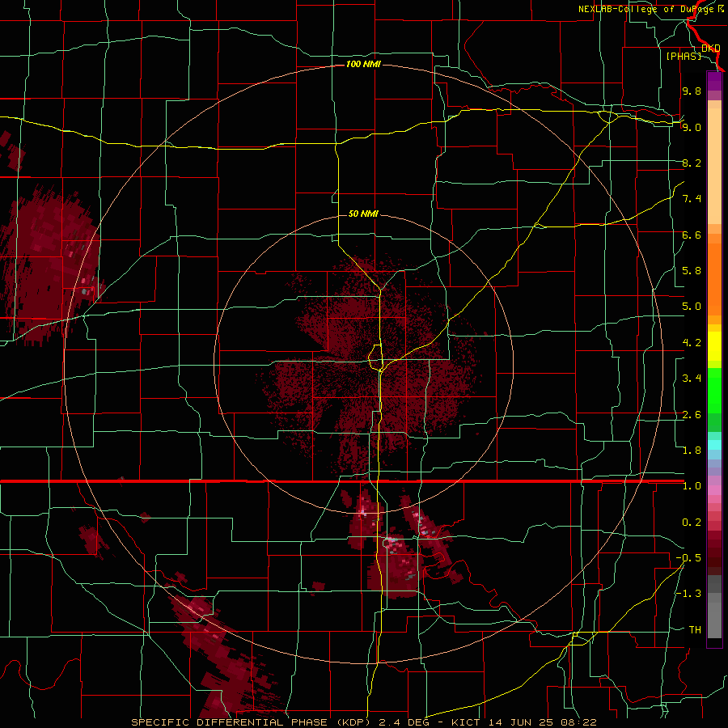Select the 7.4 value on the legend scale

(x=692, y=199)
